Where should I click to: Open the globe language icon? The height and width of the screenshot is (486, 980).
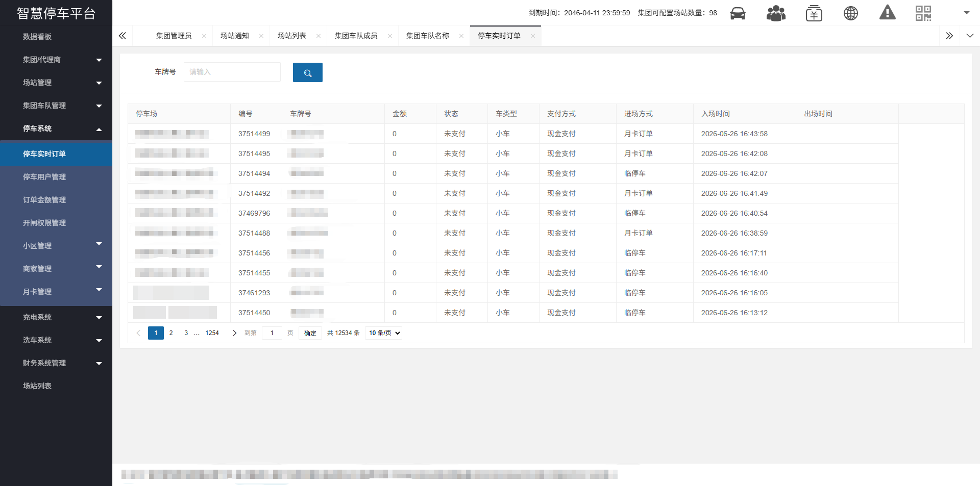click(x=851, y=13)
